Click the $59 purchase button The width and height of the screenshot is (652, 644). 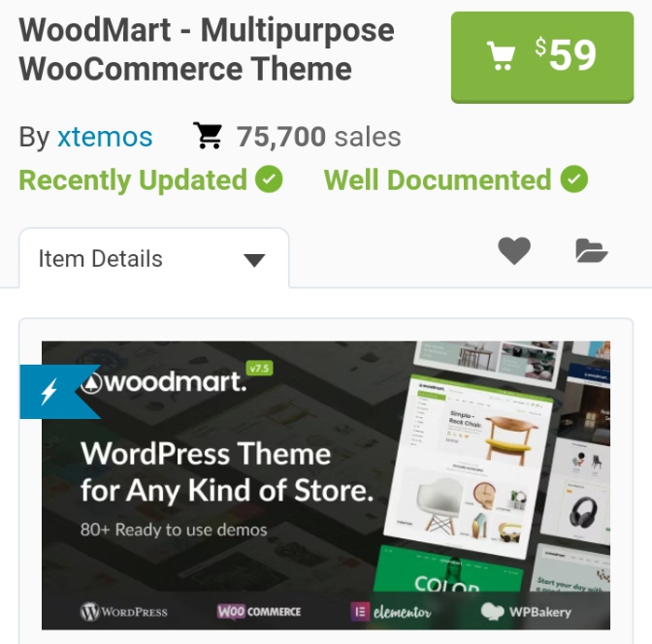pyautogui.click(x=542, y=57)
